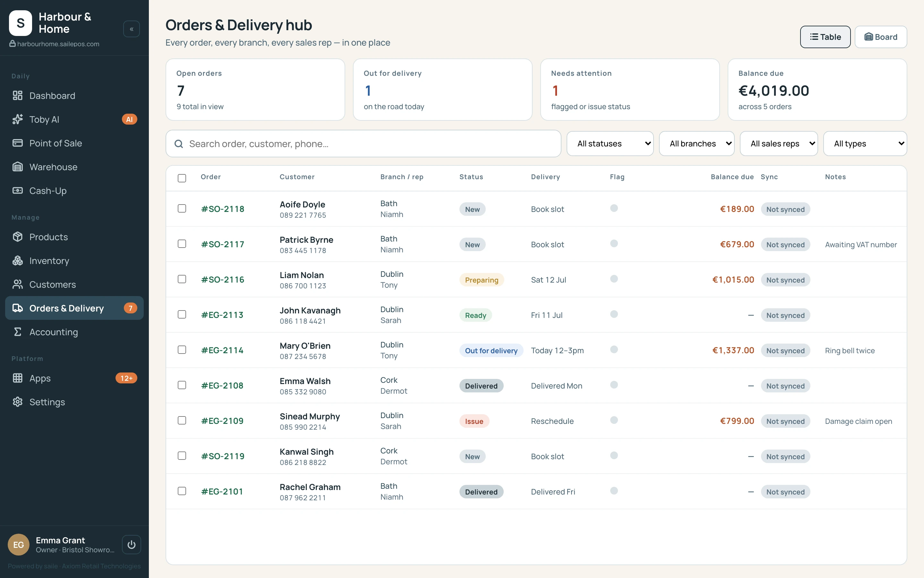Image resolution: width=924 pixels, height=578 pixels.
Task: Click the search magnifier icon
Action: (179, 144)
